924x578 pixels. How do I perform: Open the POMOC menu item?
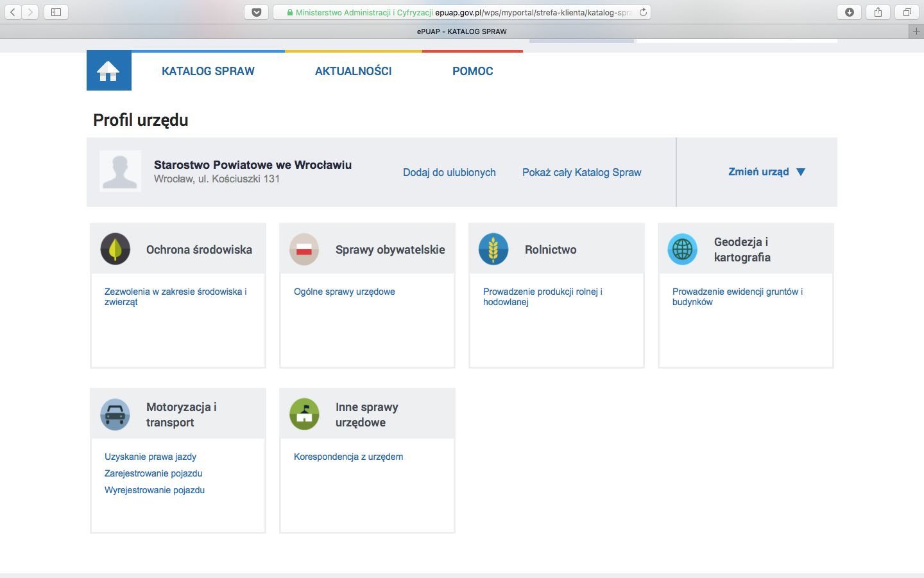[473, 71]
